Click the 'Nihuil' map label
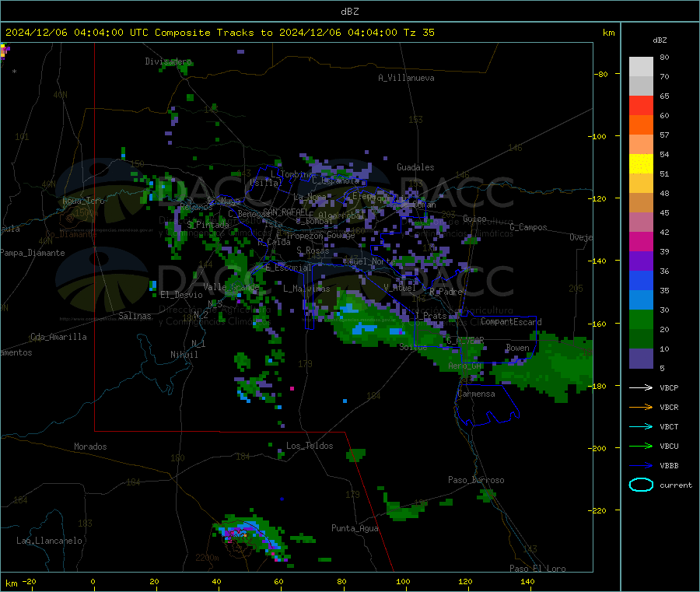This screenshot has width=700, height=592. [x=184, y=355]
